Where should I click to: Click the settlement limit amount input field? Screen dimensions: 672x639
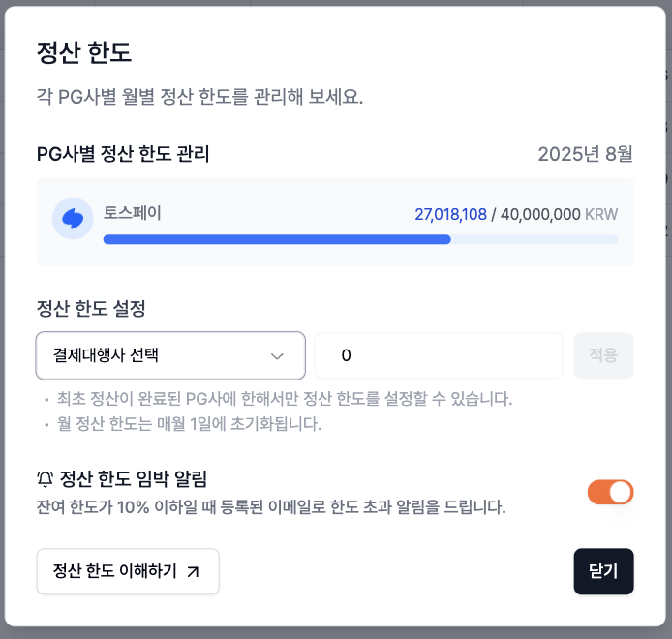tap(439, 355)
